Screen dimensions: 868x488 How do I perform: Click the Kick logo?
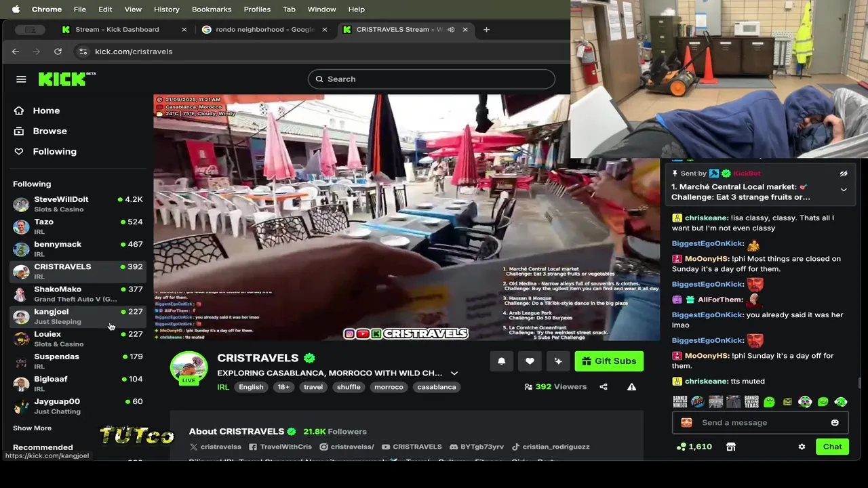(66, 79)
